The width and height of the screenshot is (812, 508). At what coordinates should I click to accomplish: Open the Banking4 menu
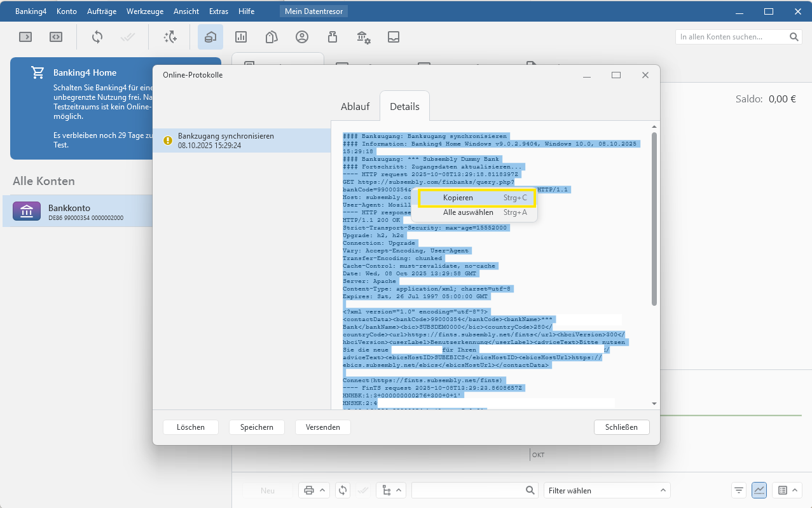tap(31, 11)
